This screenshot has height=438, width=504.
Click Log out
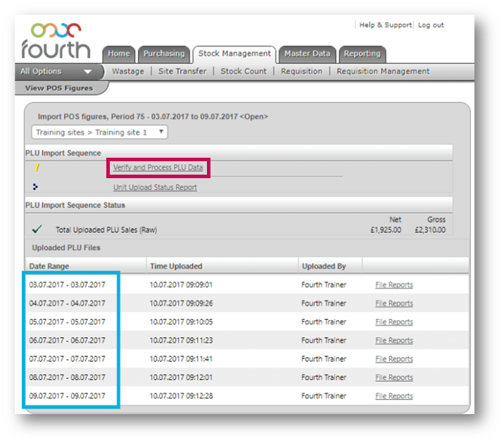[431, 25]
